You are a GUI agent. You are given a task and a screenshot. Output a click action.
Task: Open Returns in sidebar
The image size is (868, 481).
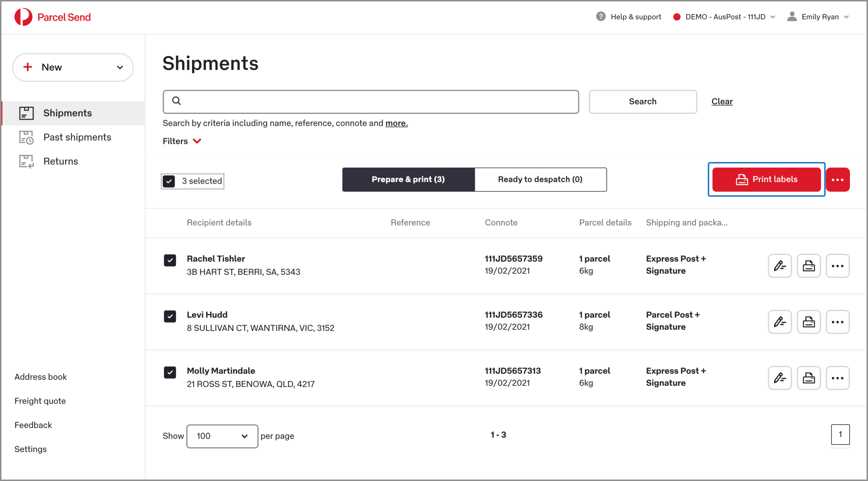74,162
